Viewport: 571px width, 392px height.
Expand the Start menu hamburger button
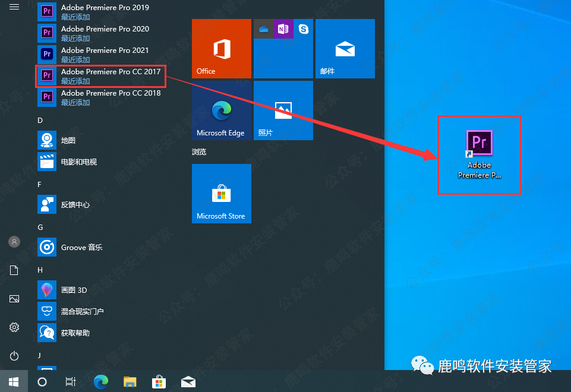(14, 7)
